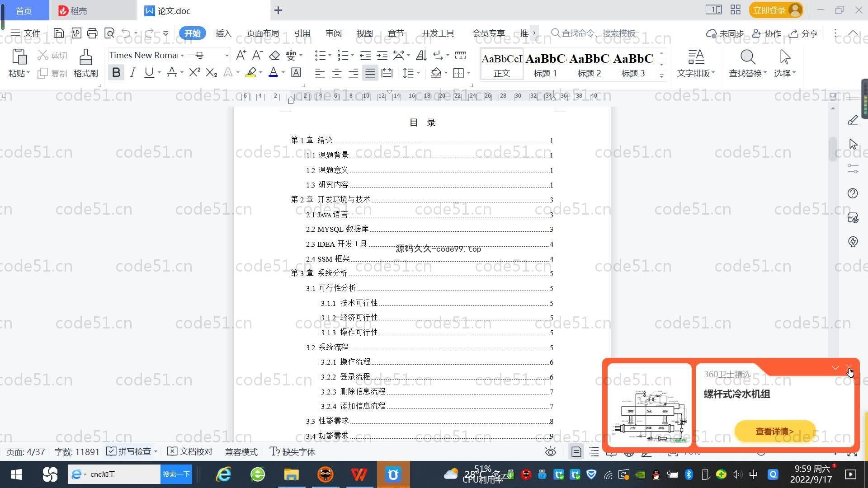Open the Page Layout tab
The image size is (868, 488).
(x=263, y=33)
